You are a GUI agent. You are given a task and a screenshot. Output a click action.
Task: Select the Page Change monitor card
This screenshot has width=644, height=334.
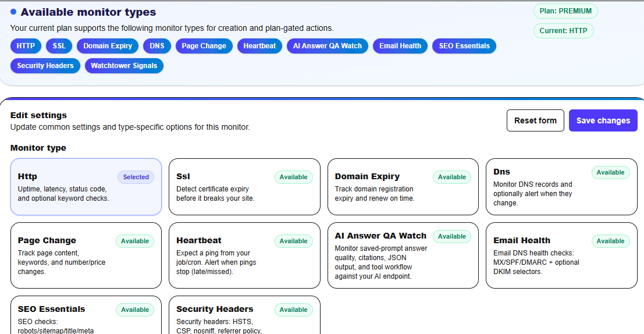tap(86, 255)
